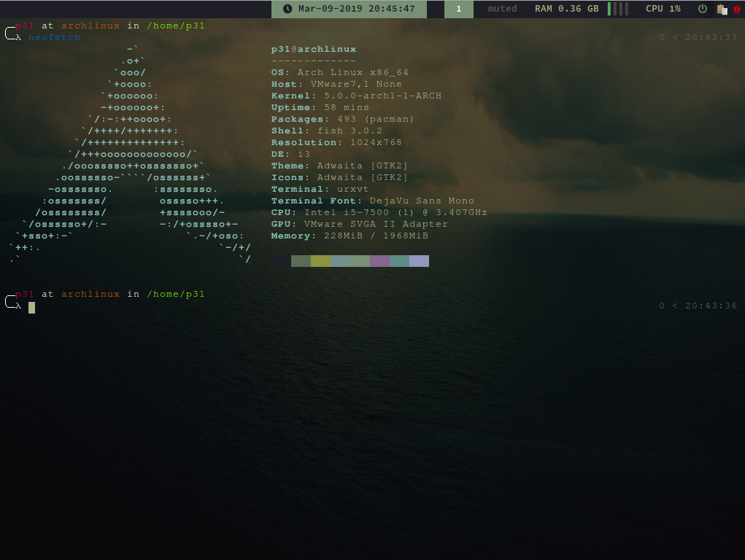Click the RAM usage bar graph
Viewport: 745px width, 560px height.
pos(617,9)
